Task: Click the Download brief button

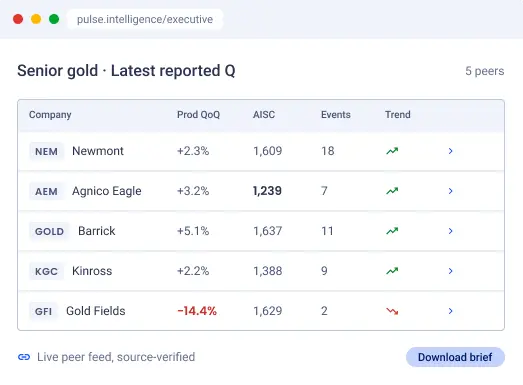Action: (x=455, y=357)
